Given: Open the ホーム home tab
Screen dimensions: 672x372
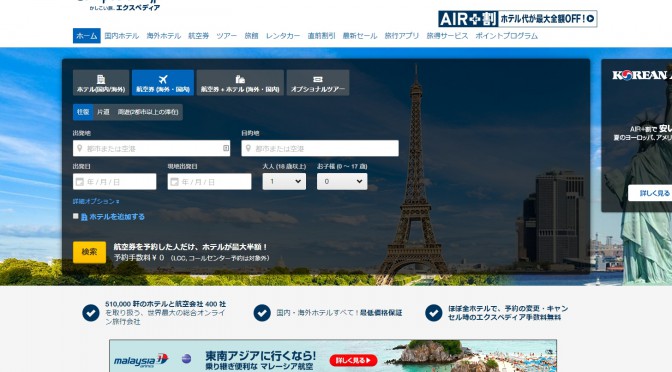Looking at the screenshot, I should point(87,36).
